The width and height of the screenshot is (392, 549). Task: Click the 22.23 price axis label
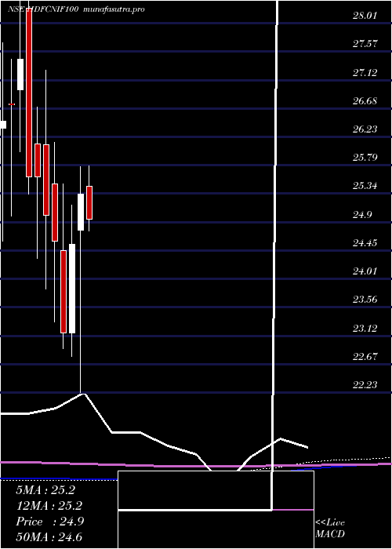[365, 385]
